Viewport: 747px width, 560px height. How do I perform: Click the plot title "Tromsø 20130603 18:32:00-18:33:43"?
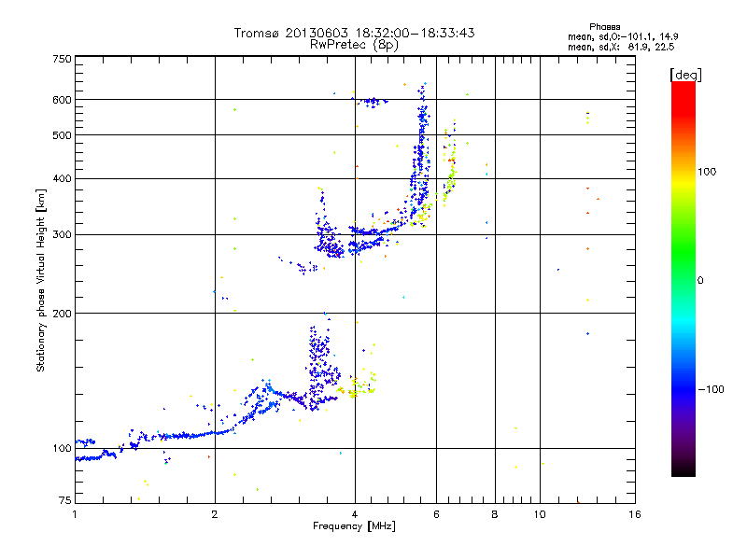tap(354, 33)
